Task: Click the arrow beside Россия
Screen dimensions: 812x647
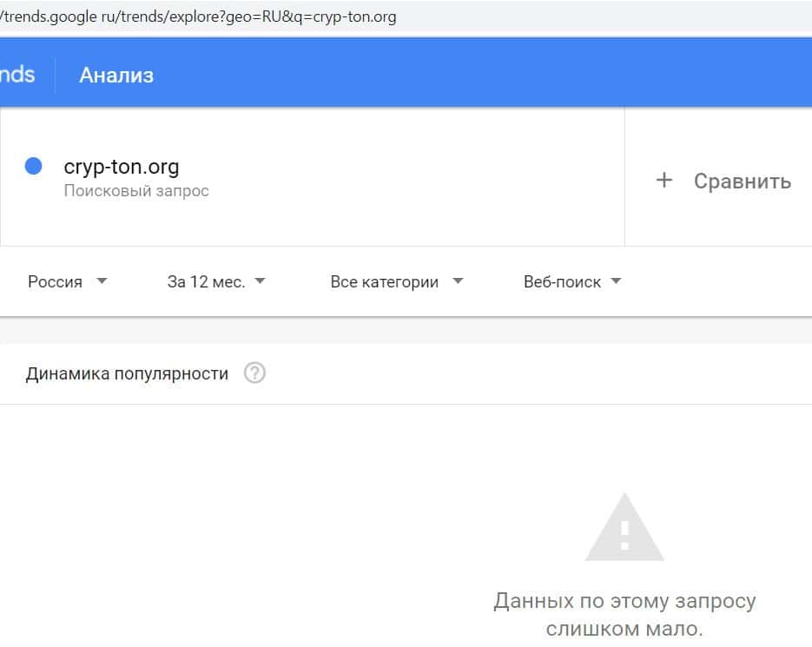Action: (x=102, y=281)
